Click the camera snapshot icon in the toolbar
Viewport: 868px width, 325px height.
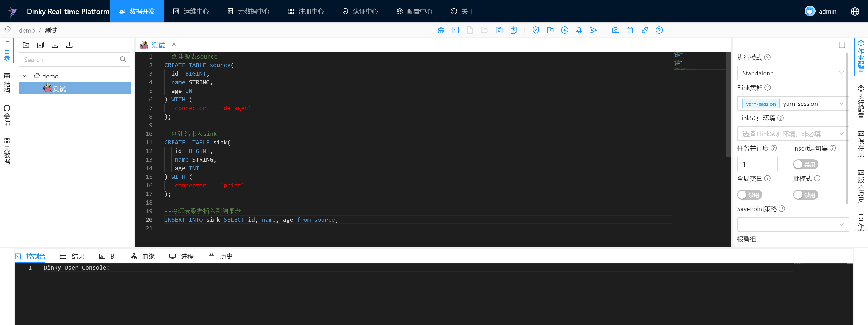pyautogui.click(x=616, y=30)
